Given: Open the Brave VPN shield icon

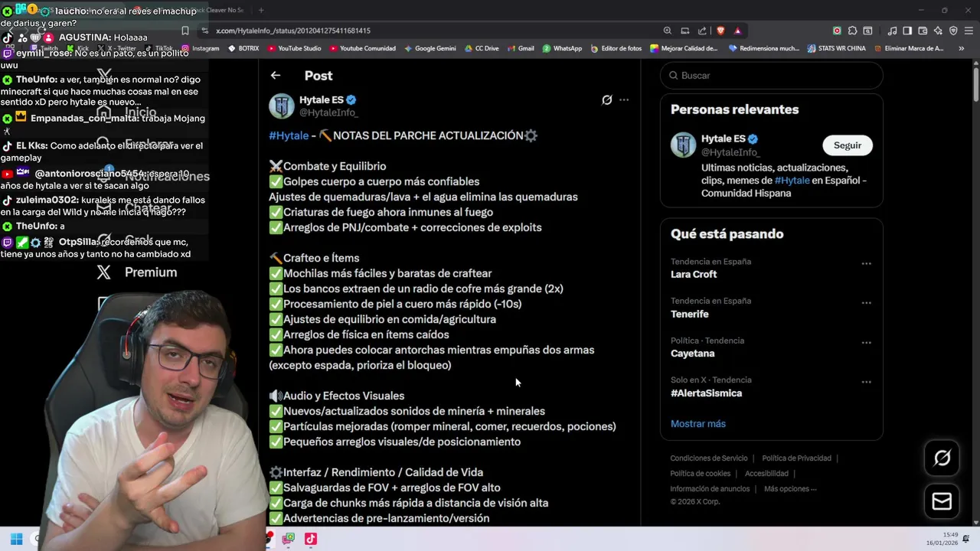Looking at the screenshot, I should coord(953,31).
